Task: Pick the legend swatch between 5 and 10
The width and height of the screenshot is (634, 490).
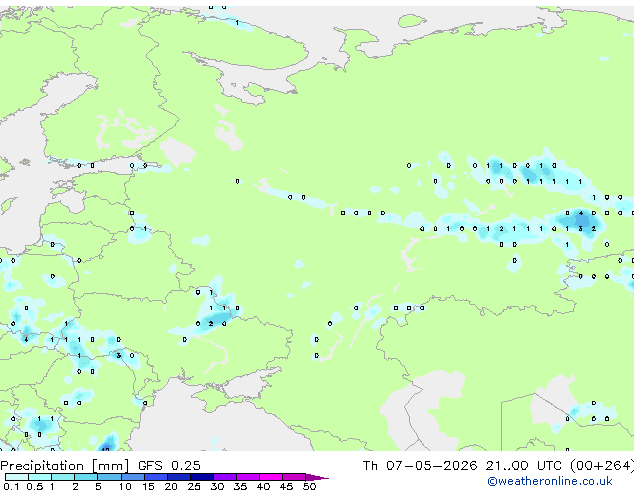Action: [109, 477]
